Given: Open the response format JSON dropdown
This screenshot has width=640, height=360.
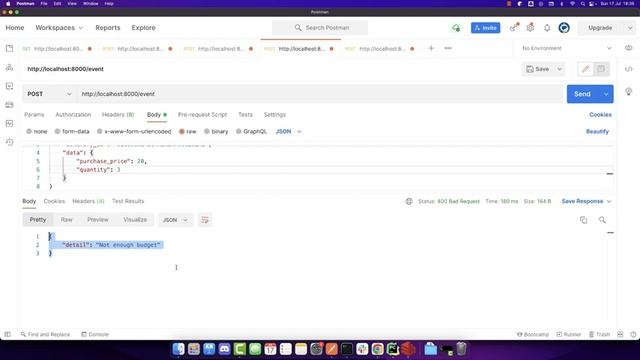Looking at the screenshot, I should pos(175,220).
